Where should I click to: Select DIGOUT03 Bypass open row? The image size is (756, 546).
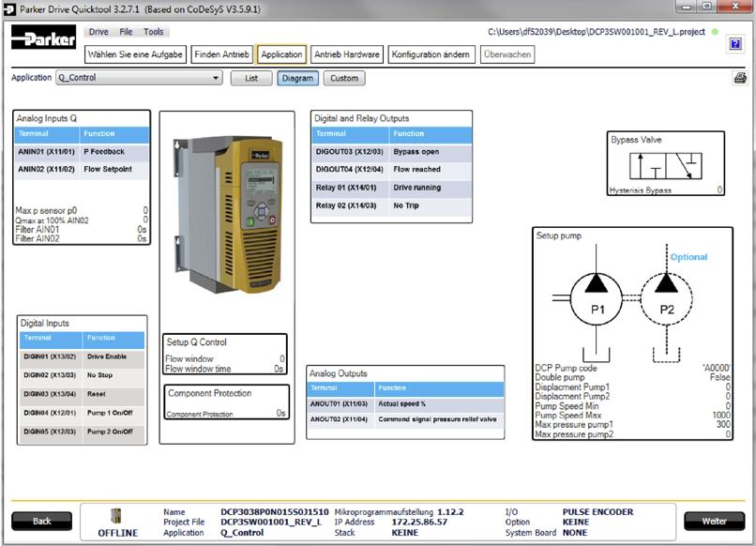click(391, 152)
